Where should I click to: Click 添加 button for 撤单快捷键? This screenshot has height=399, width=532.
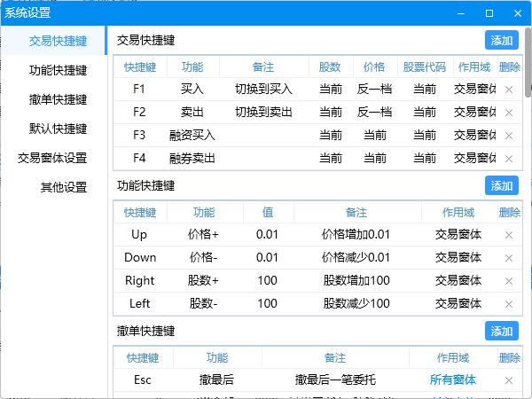(x=502, y=331)
